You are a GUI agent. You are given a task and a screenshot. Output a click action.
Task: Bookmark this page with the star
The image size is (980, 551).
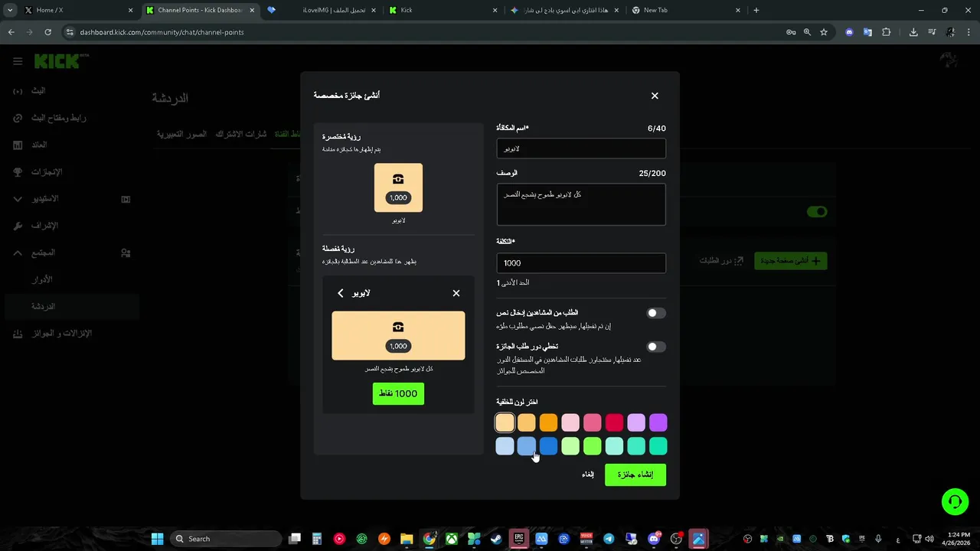(x=824, y=32)
